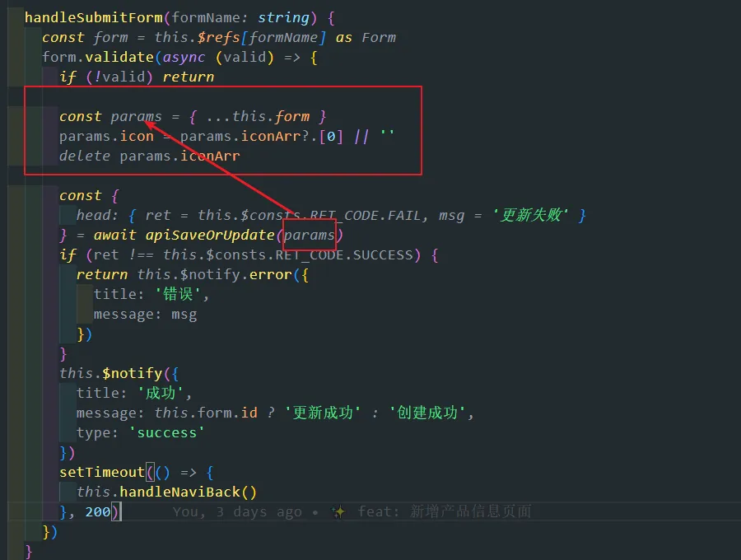Click 'params' in the const params declaration

[x=136, y=116]
